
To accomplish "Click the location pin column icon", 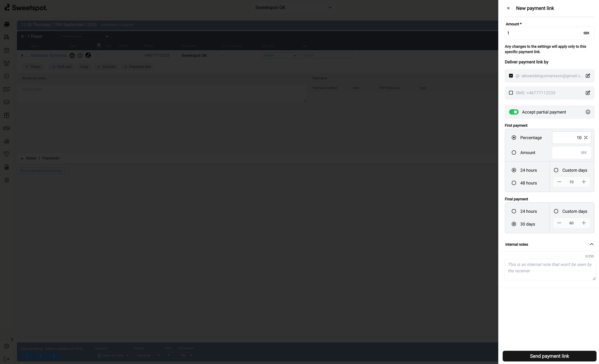I will (x=99, y=45).
